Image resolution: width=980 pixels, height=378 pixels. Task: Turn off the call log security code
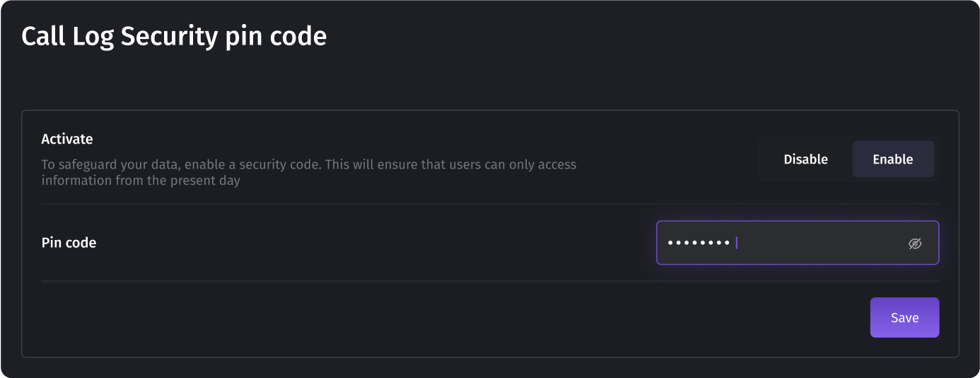click(x=805, y=159)
